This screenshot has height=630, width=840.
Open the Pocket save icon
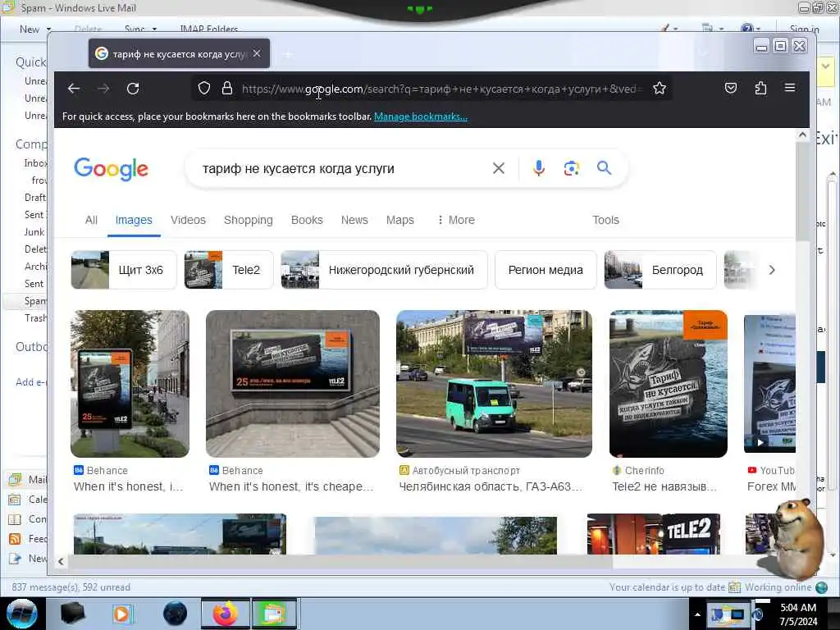click(731, 88)
